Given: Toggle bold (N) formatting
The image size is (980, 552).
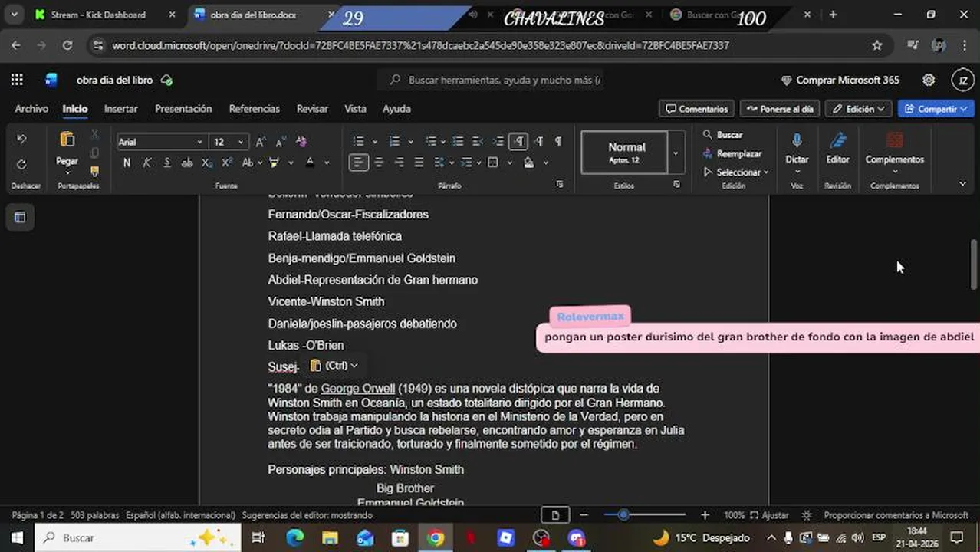Looking at the screenshot, I should coord(127,163).
